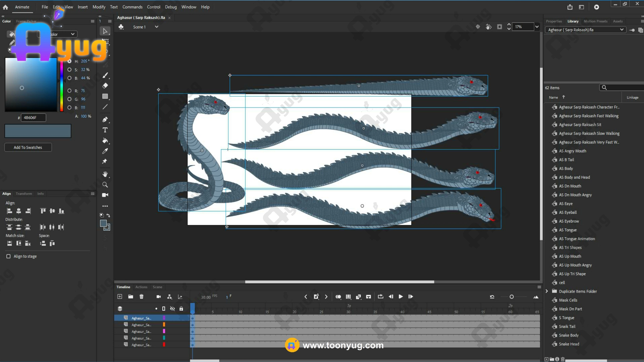Viewport: 644px width, 362px height.
Task: Click the new layer icon in Timeline
Action: (120, 297)
